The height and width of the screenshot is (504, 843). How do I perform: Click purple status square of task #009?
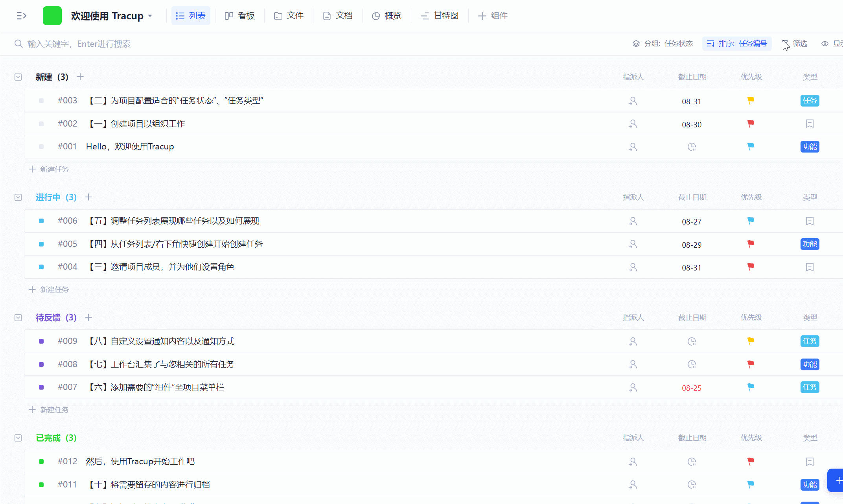41,341
